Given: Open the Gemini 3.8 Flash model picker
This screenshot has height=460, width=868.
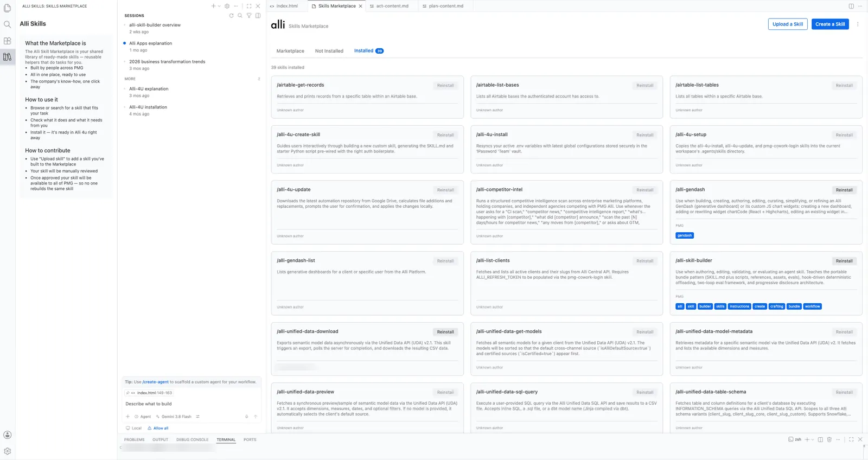Looking at the screenshot, I should point(176,417).
